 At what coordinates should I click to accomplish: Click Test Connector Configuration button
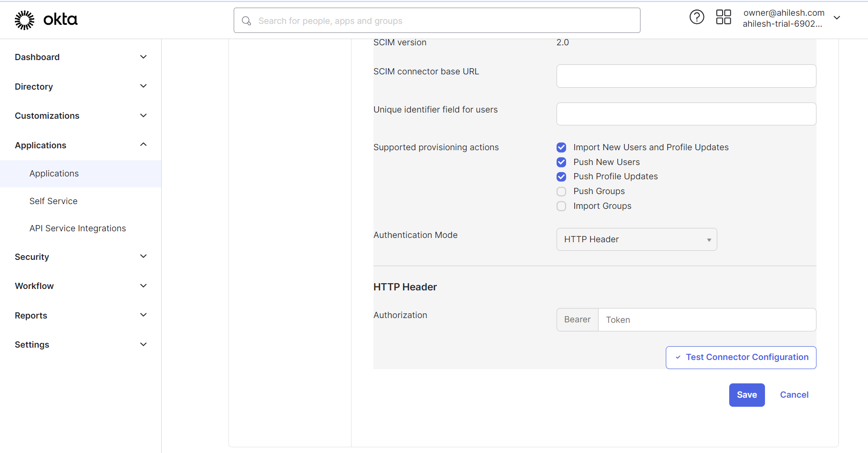point(741,358)
